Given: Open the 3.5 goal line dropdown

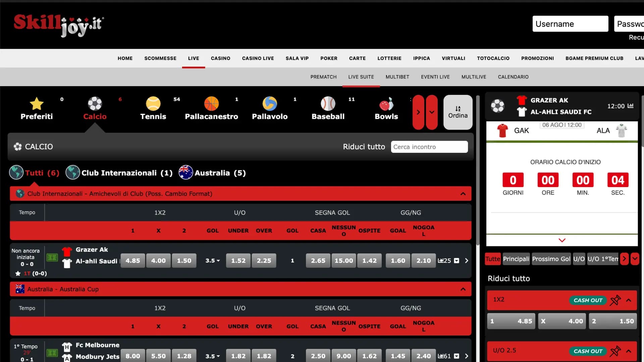Looking at the screenshot, I should pyautogui.click(x=213, y=260).
